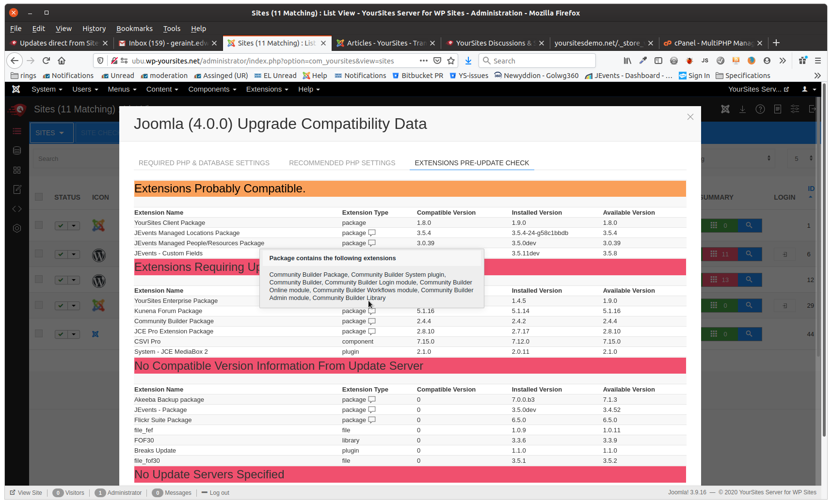Open the System menu
This screenshot has height=504, width=832.
coord(47,89)
